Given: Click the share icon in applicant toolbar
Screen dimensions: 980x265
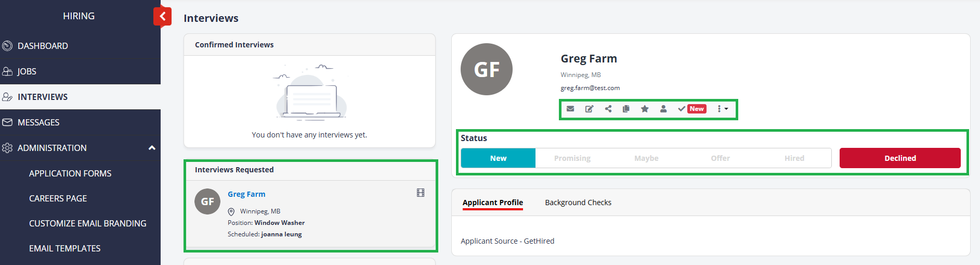Looking at the screenshot, I should [608, 109].
